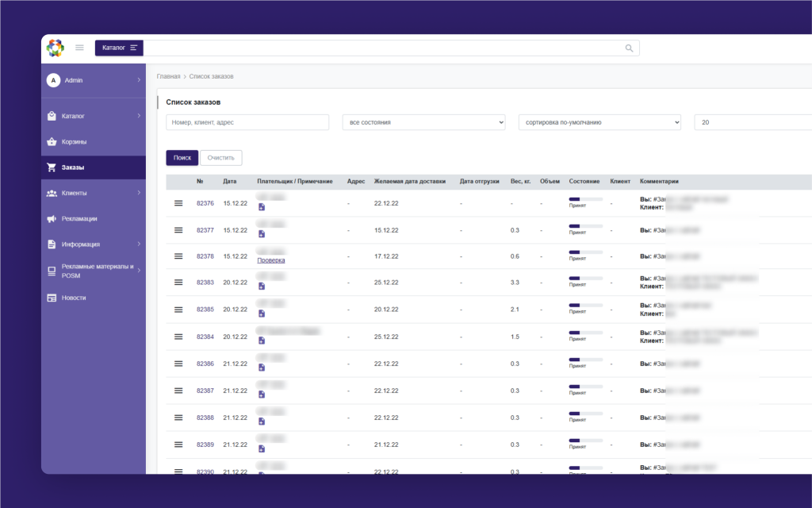Open Новости in the sidebar menu
The image size is (812, 508).
[x=74, y=298]
